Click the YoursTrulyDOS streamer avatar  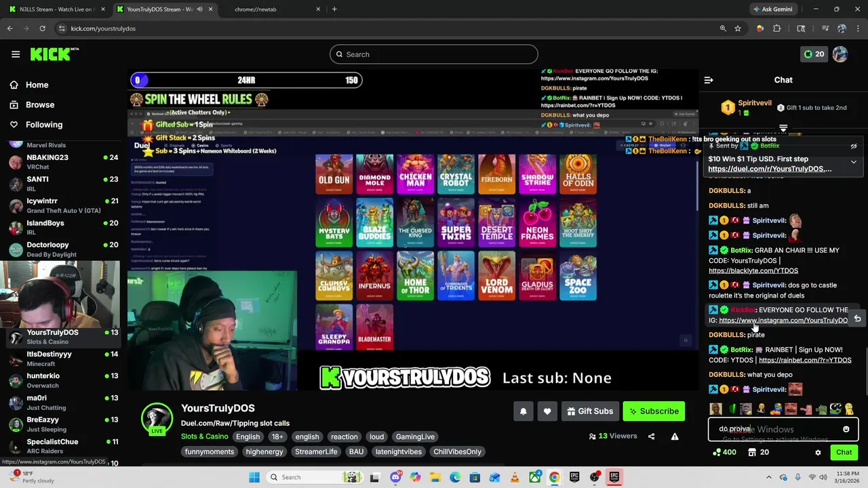(157, 420)
